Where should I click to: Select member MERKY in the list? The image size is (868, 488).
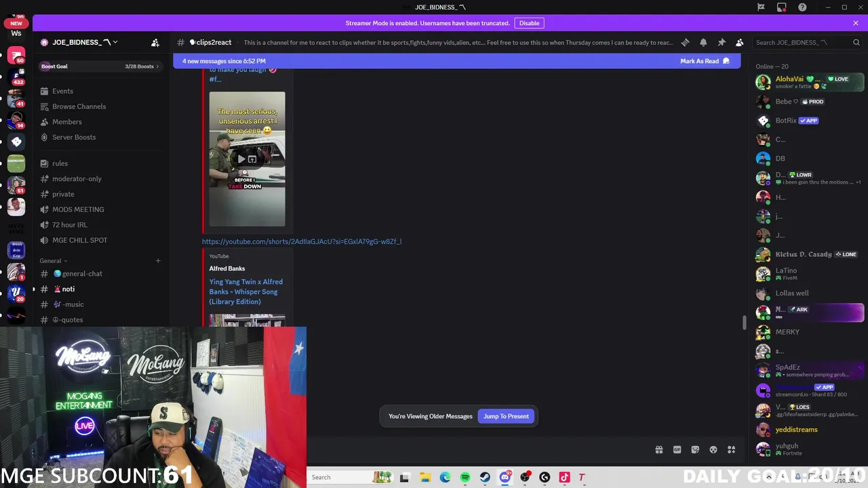pyautogui.click(x=810, y=332)
